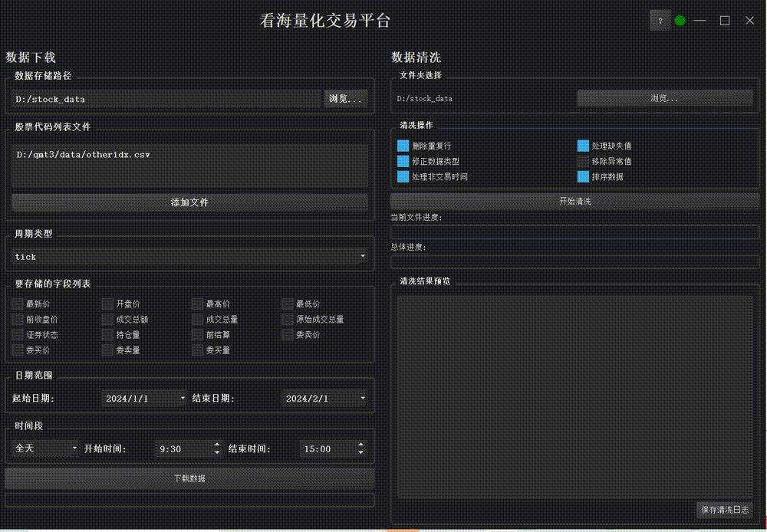Viewport: 767px width, 532px height.
Task: Click the green status indicator dot
Action: [x=680, y=21]
